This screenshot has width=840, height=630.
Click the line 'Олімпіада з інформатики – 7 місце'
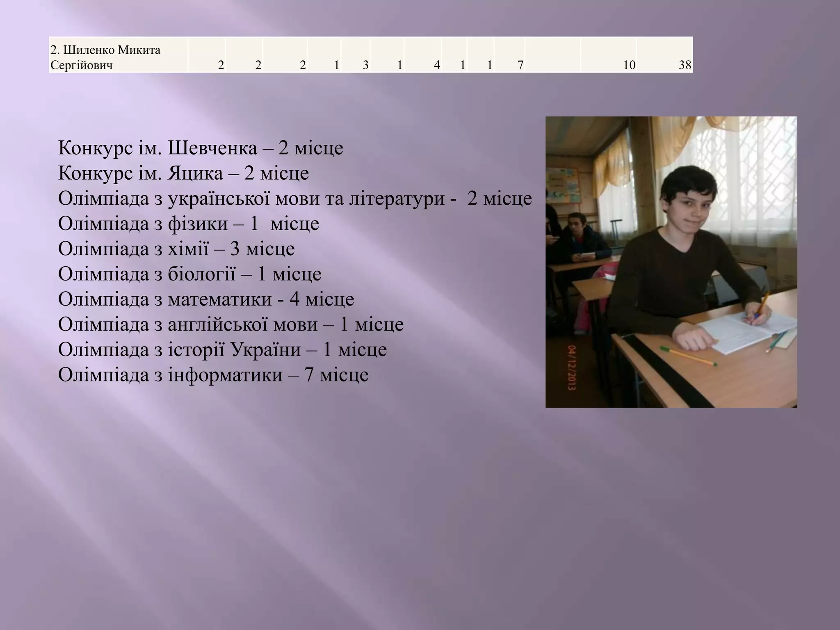pos(213,375)
